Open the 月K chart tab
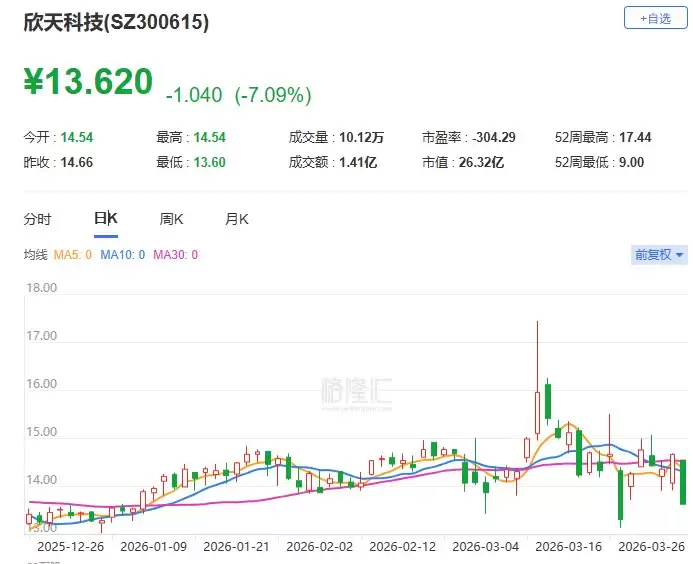Viewport: 693px width, 564px height. click(x=237, y=219)
